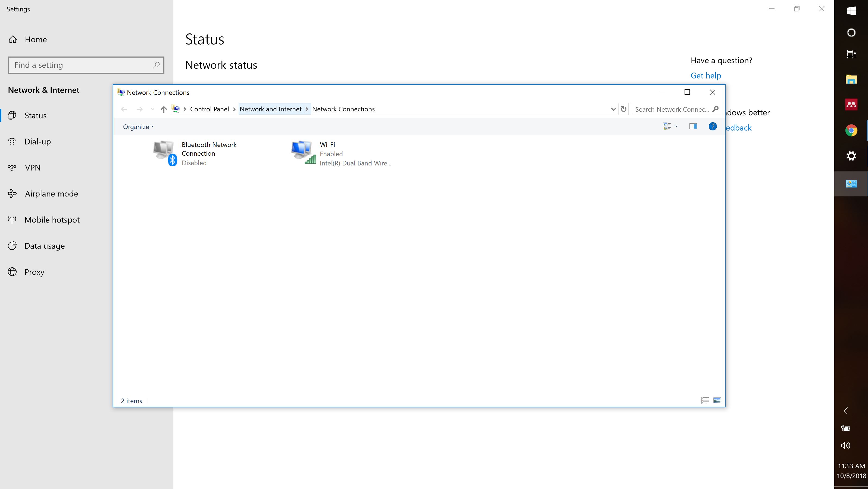Refresh the Network Connections address bar
Screen dimensions: 868x489
pos(623,109)
